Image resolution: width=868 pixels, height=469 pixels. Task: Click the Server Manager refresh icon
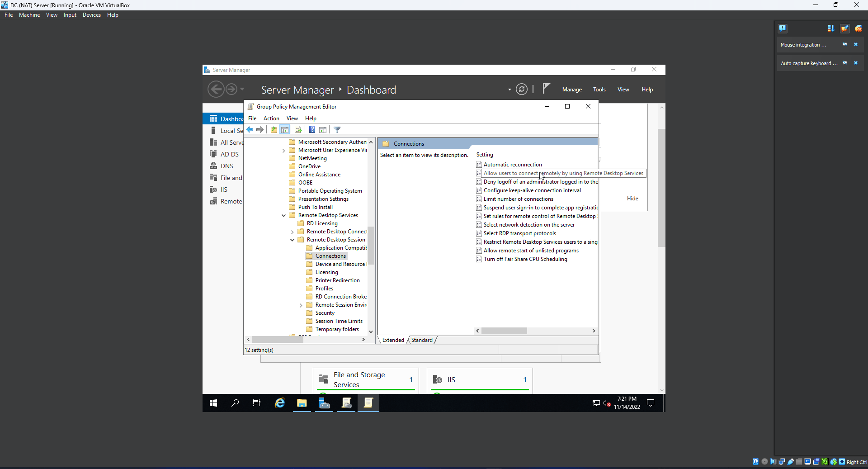522,90
